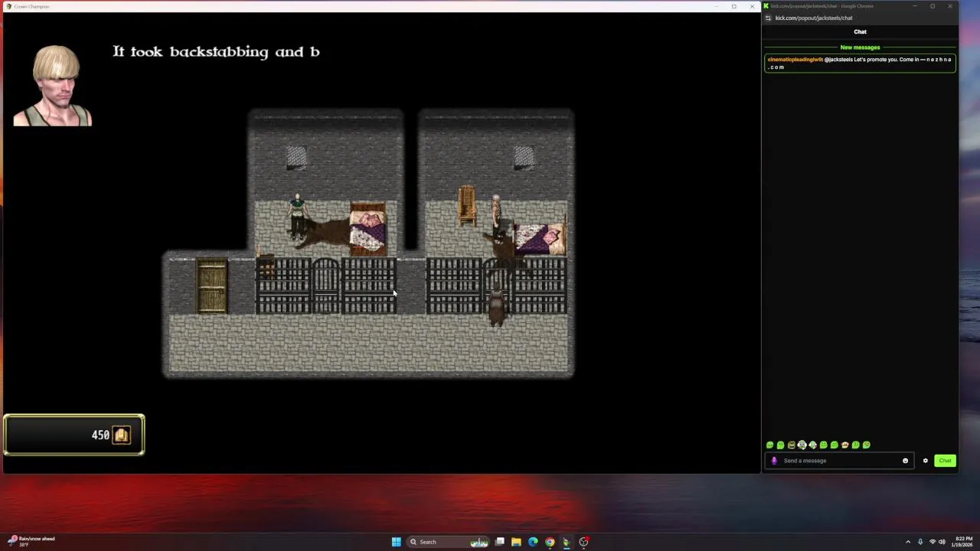Click the wooden chair in right cell
The width and height of the screenshot is (980, 551).
tap(466, 205)
